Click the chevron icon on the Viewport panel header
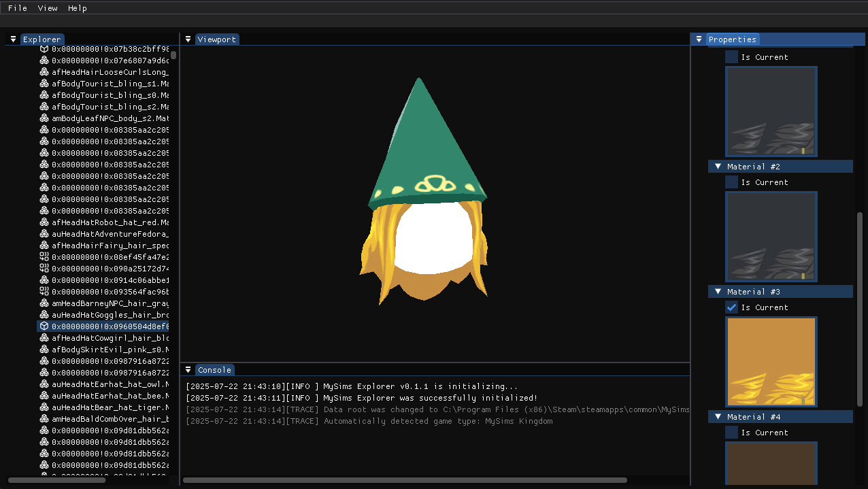Viewport: 868px width, 489px height. click(x=188, y=39)
